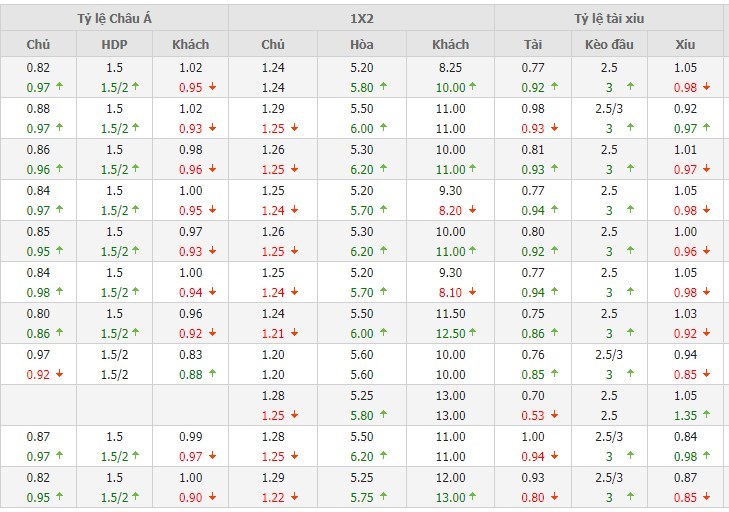Screen dimensions: 729x512
Task: Click the green up arrow beside 0.88
Action: [212, 374]
